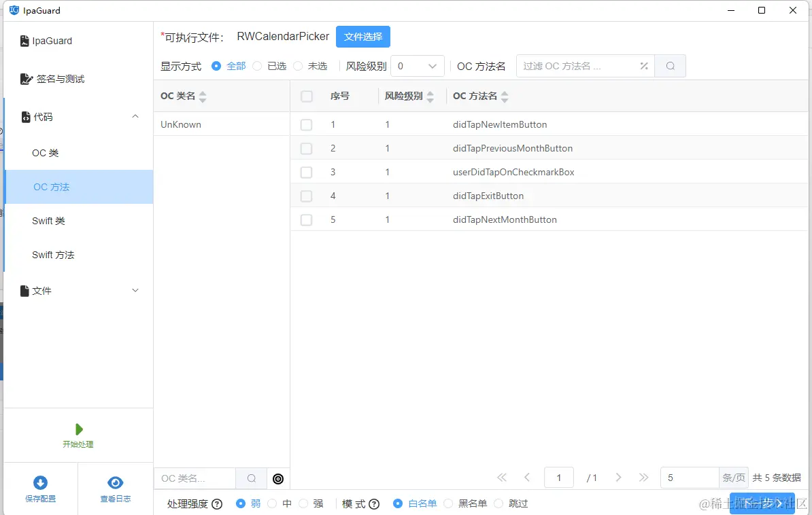The width and height of the screenshot is (812, 515).
Task: Check the checkbox for didTapExitButton row
Action: (306, 196)
